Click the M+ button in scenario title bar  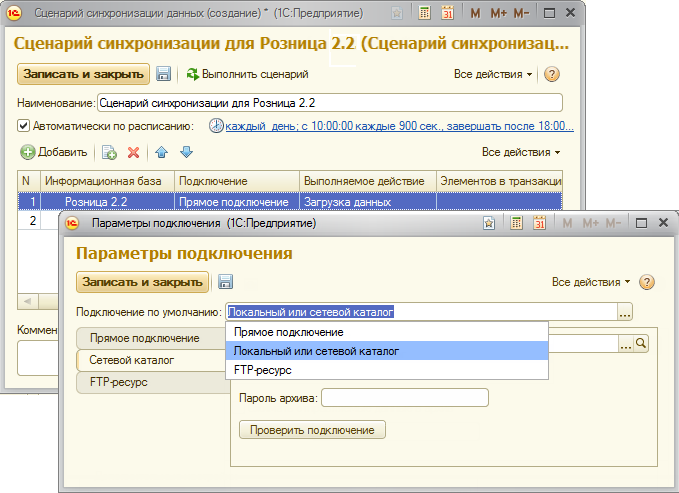click(x=498, y=13)
